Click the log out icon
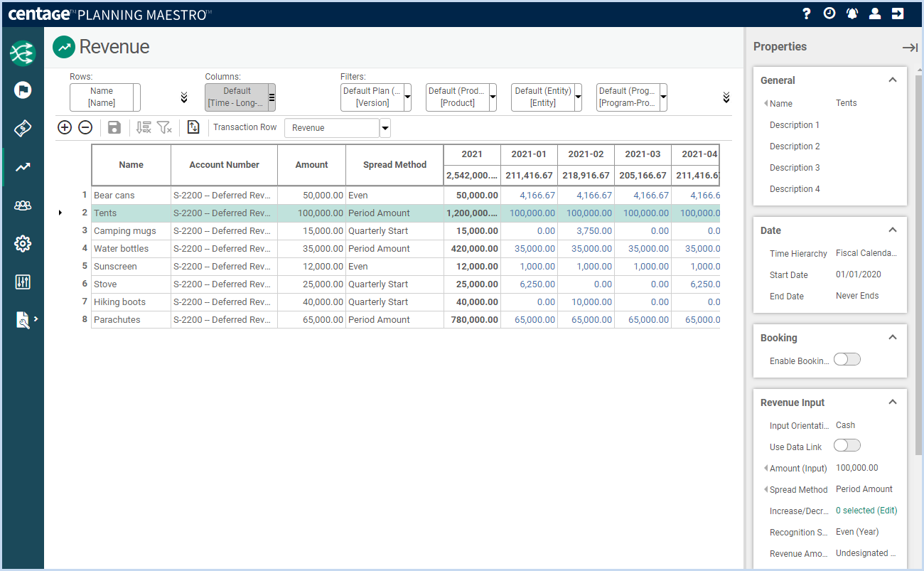 pyautogui.click(x=898, y=14)
